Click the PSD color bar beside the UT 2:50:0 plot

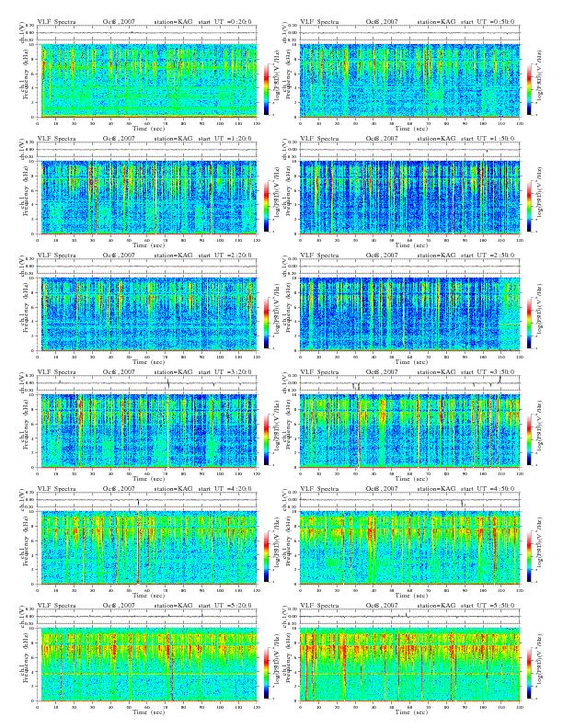point(530,323)
